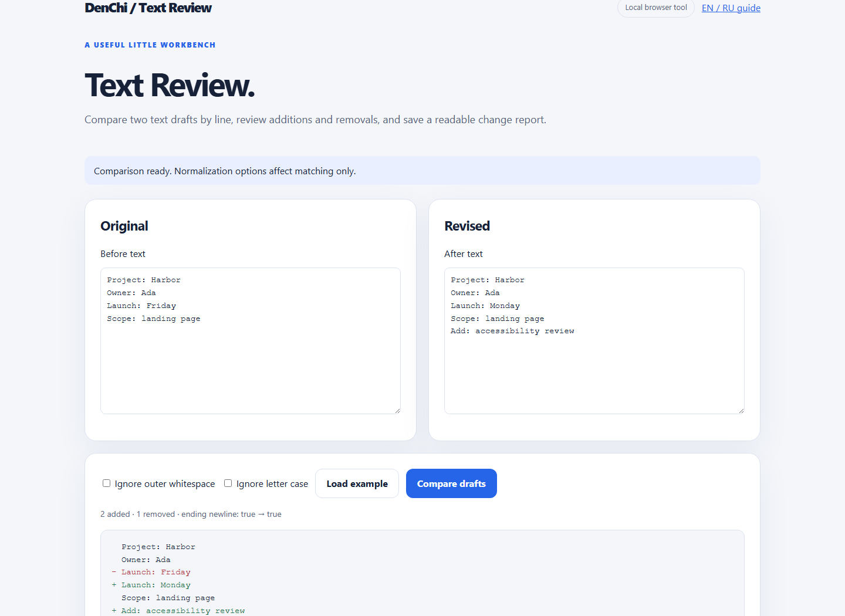
Task: Click the 'Comparison ready' status message
Action: coord(225,171)
